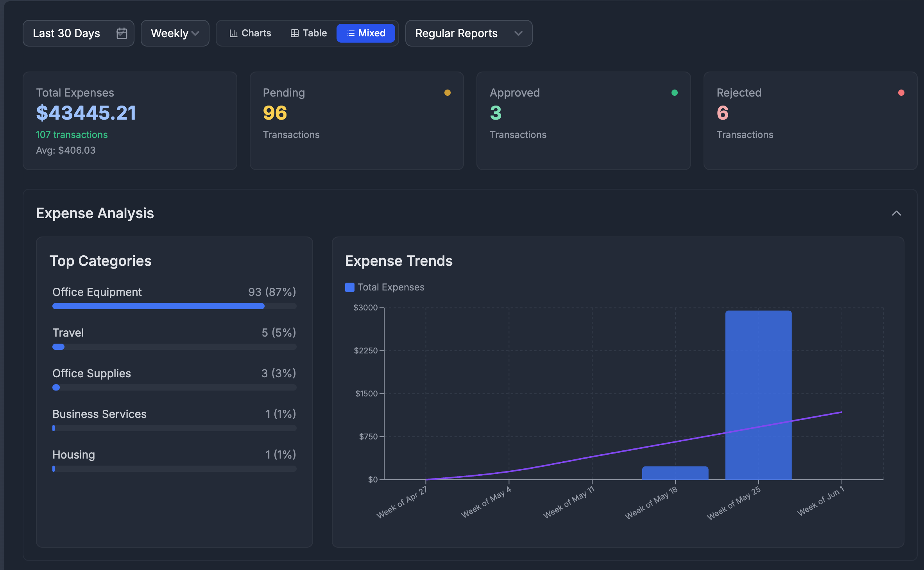Click the yellow Pending status dot
The image size is (924, 570).
448,93
